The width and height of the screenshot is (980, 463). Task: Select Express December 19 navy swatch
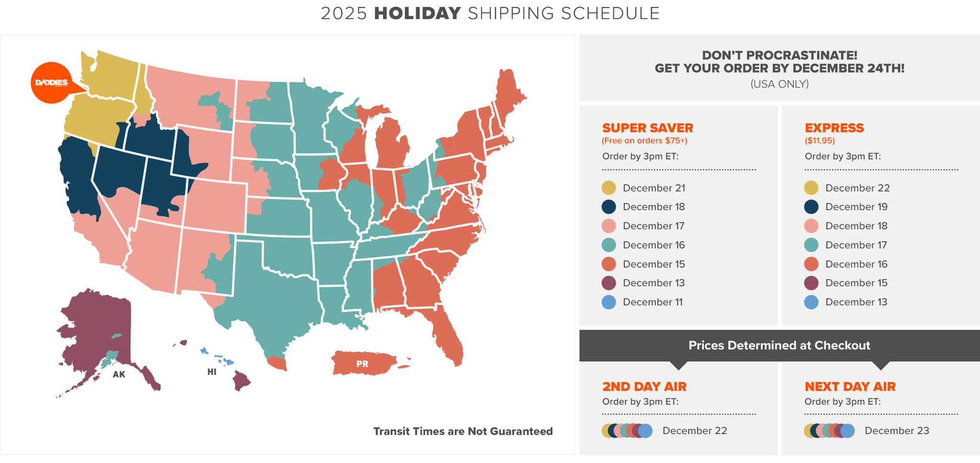pyautogui.click(x=812, y=207)
